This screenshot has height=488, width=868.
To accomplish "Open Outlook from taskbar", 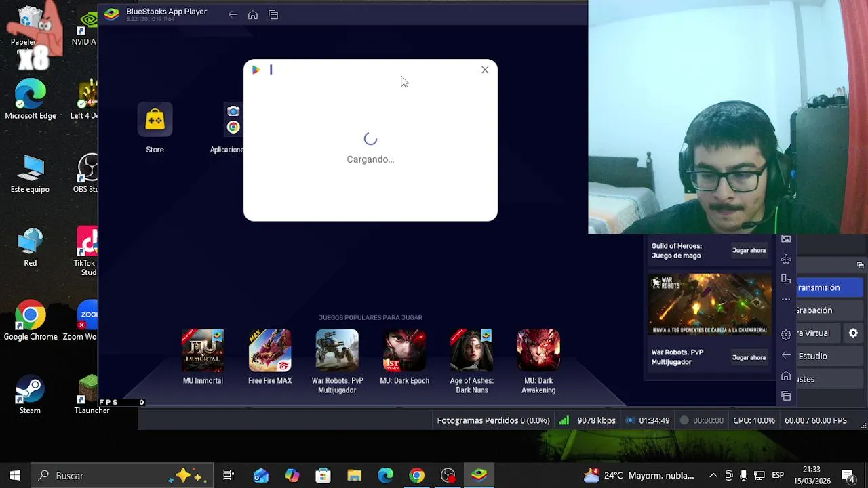I will (x=261, y=476).
